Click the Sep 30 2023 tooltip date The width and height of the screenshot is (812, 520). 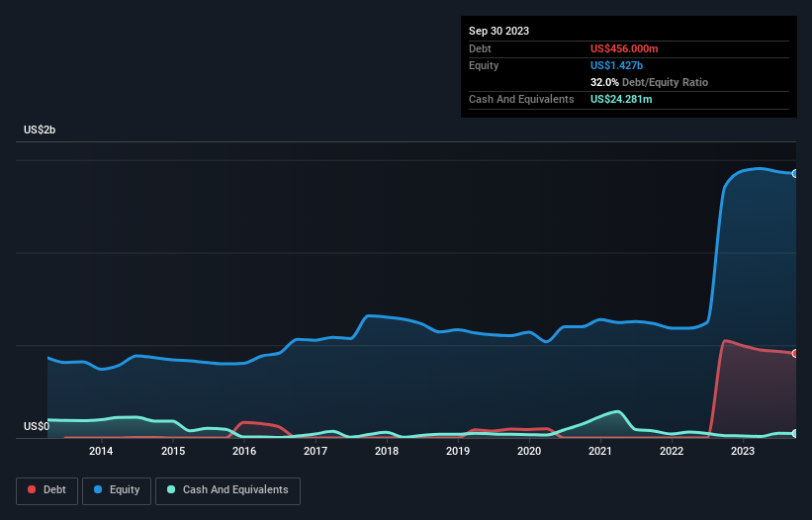point(498,31)
